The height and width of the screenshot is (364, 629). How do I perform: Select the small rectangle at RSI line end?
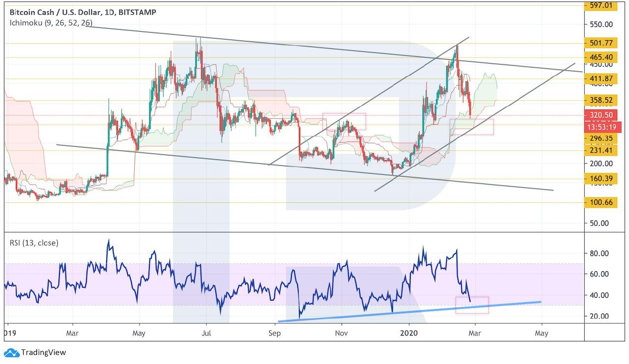tap(472, 305)
